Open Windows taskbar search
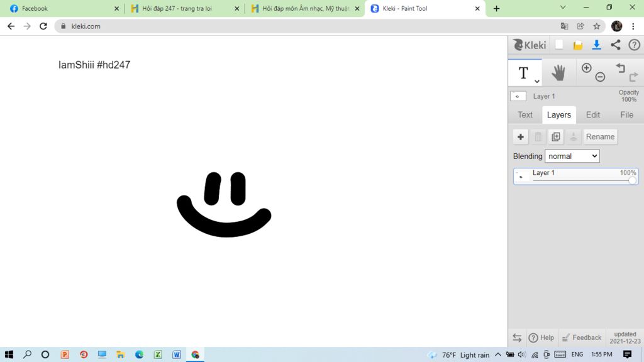The height and width of the screenshot is (362, 644). (27, 354)
